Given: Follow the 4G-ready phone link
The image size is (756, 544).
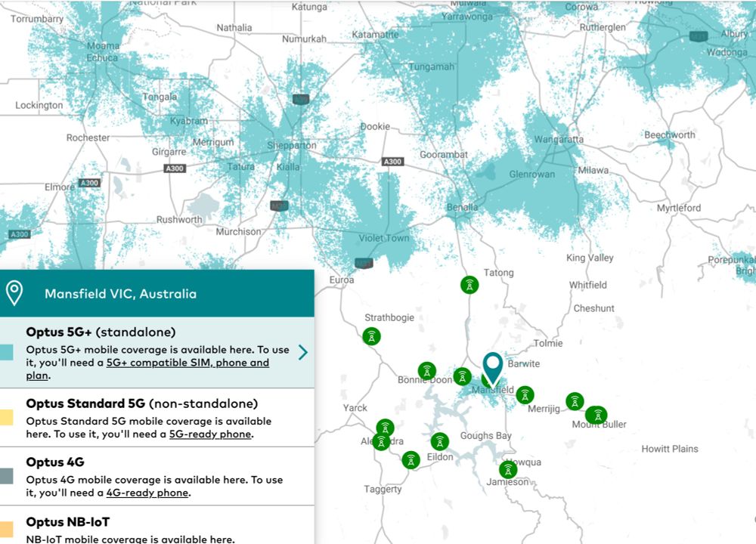Looking at the screenshot, I should click(x=147, y=493).
